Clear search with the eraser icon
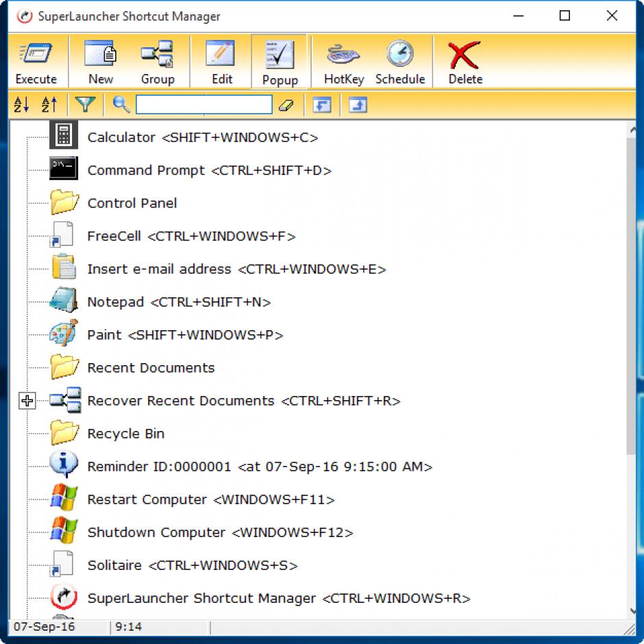Image resolution: width=644 pixels, height=644 pixels. (286, 106)
